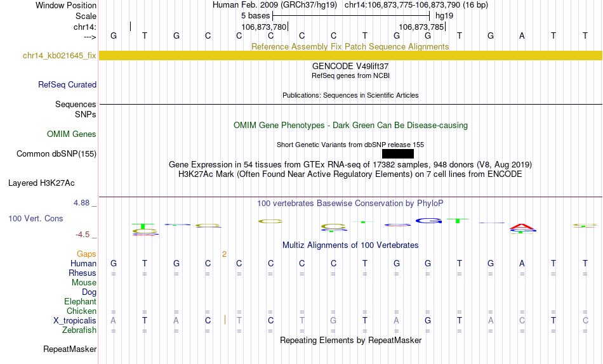Click the Rhesus species row label
603x364 pixels.
pyautogui.click(x=83, y=273)
